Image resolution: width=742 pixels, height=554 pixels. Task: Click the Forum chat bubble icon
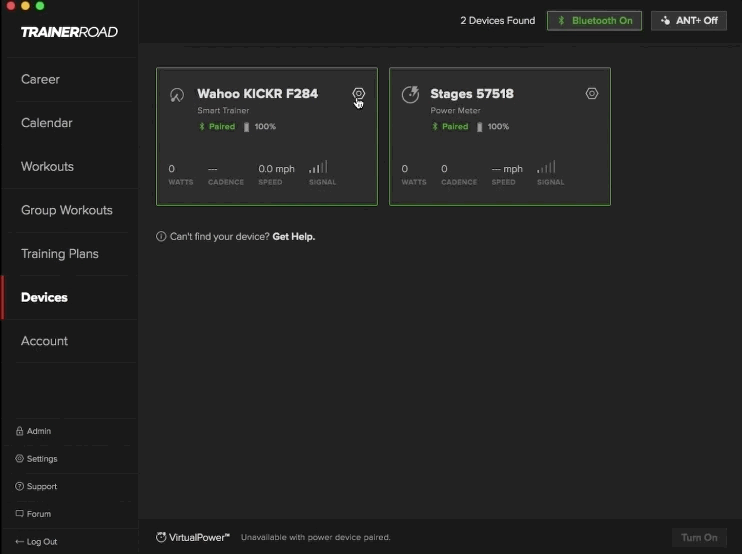(19, 513)
